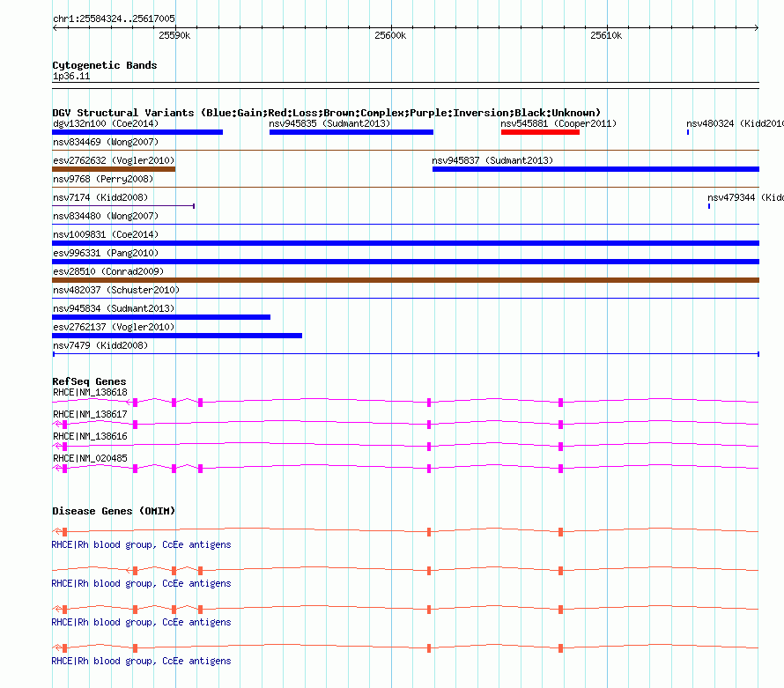Click the Disease Genes (OMIM) track title
The width and height of the screenshot is (784, 688).
point(114,511)
